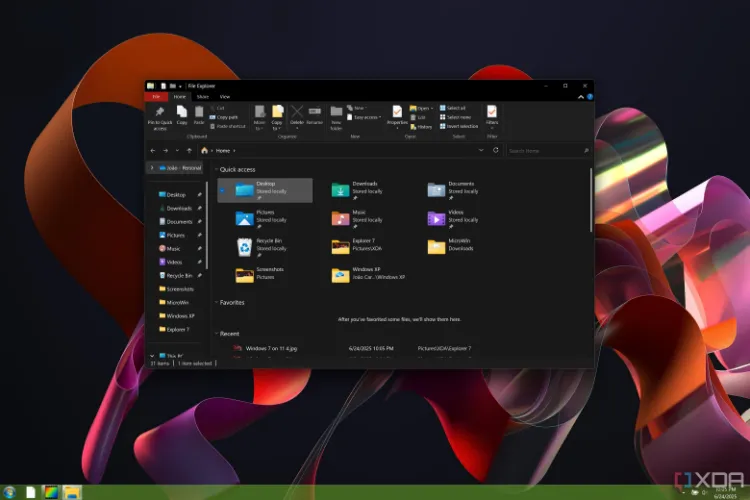Screen dimensions: 750x500
Task: Open File Explorer from the taskbar
Action: 72,492
